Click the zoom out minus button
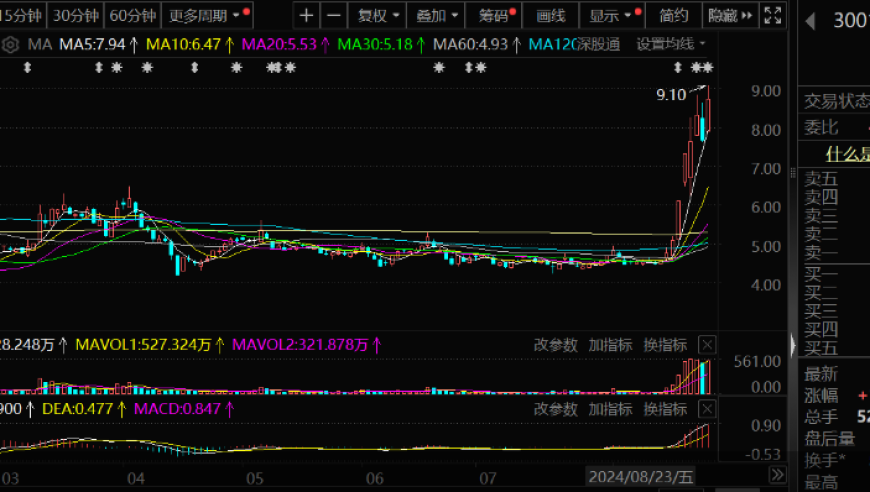This screenshot has width=870, height=492. point(334,15)
